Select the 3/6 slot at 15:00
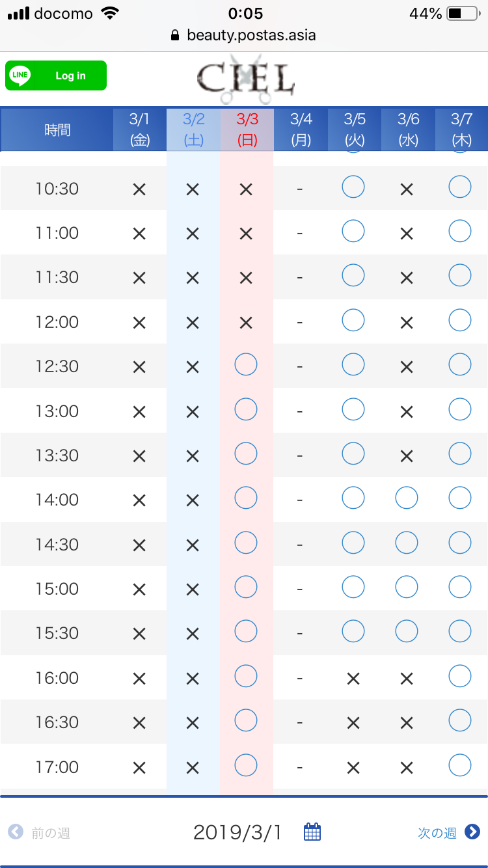The image size is (488, 868). 407,587
